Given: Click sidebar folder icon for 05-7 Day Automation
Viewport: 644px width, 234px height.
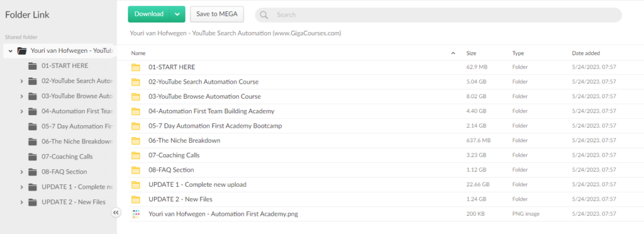Looking at the screenshot, I should [33, 126].
